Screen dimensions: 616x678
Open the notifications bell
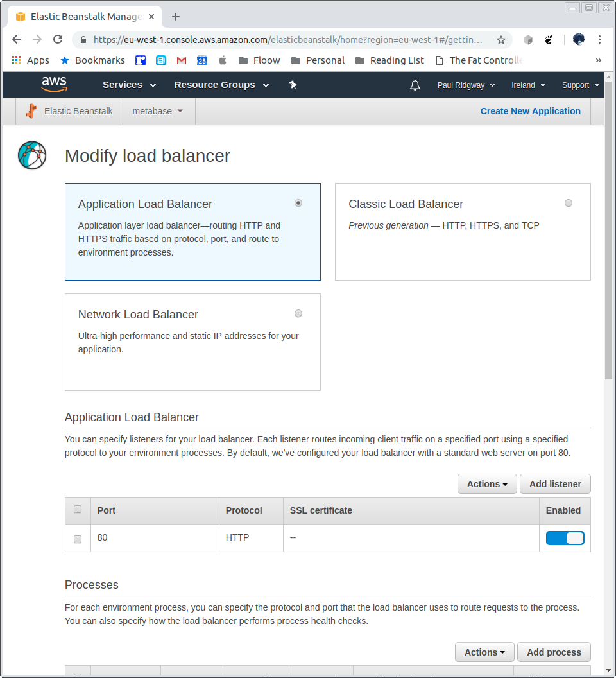[415, 85]
